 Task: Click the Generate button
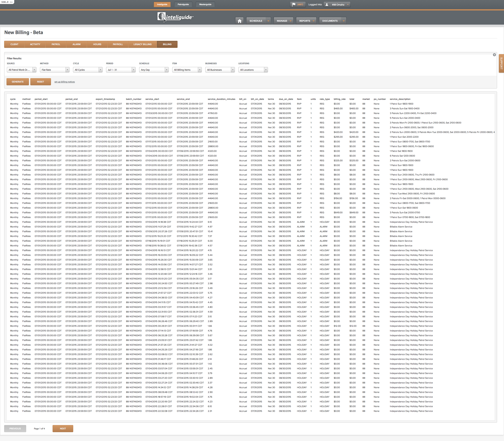(18, 82)
